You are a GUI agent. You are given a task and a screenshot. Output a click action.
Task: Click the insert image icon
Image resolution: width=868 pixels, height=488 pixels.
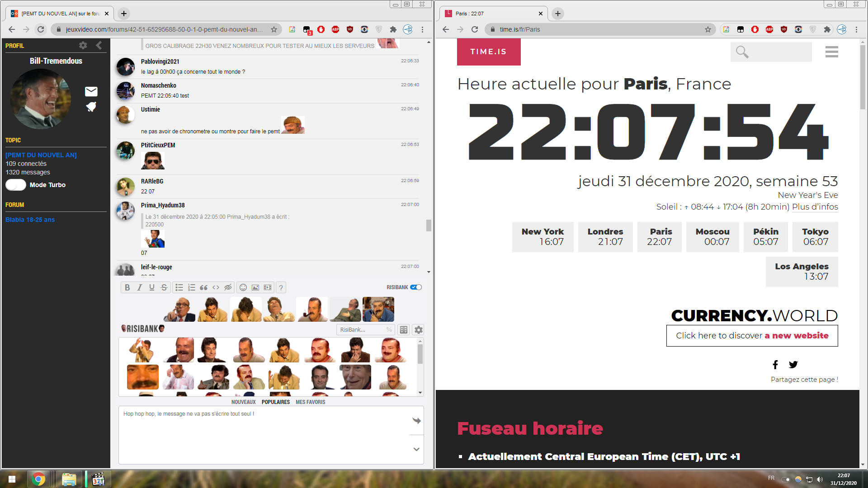point(255,287)
